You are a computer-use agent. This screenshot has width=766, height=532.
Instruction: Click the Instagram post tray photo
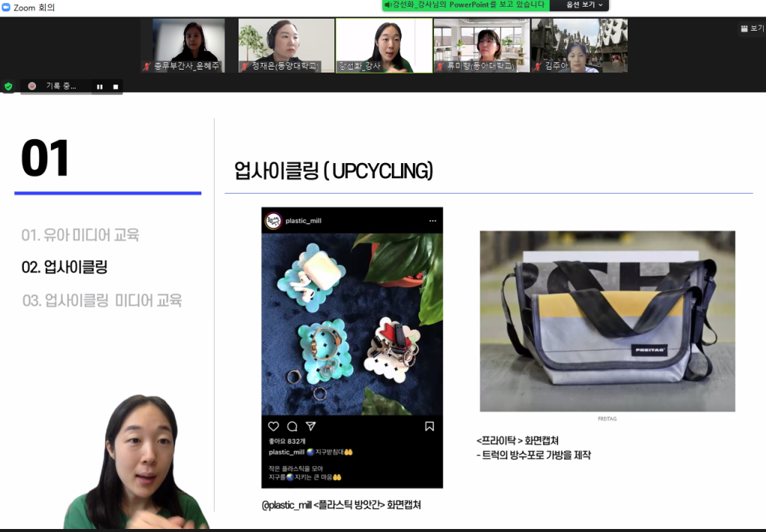(x=352, y=325)
